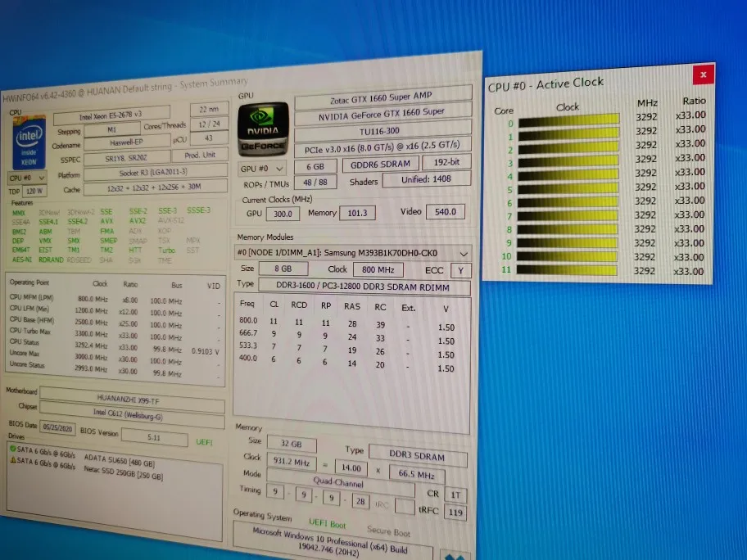
Task: Click the Core 11 clock bar
Action: pos(567,270)
